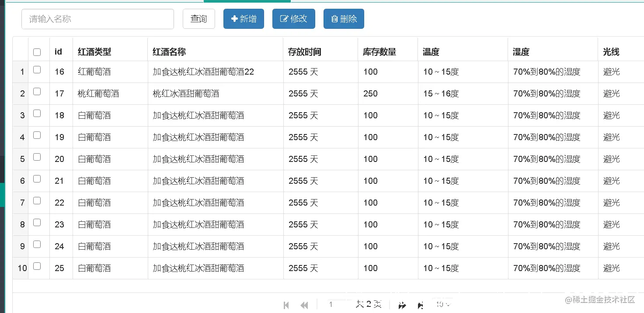This screenshot has width=644, height=313.
Task: Click wine name in the id 19 row
Action: click(x=198, y=138)
